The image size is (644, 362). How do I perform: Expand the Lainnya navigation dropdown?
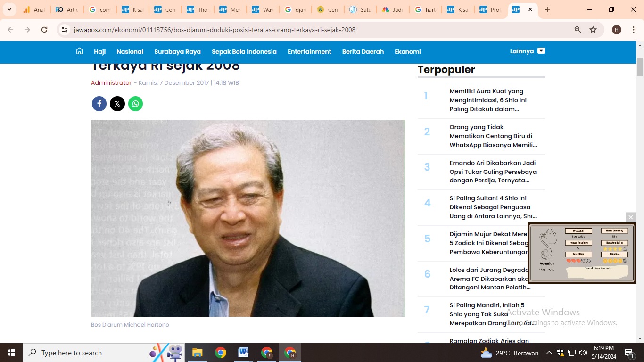tap(527, 51)
